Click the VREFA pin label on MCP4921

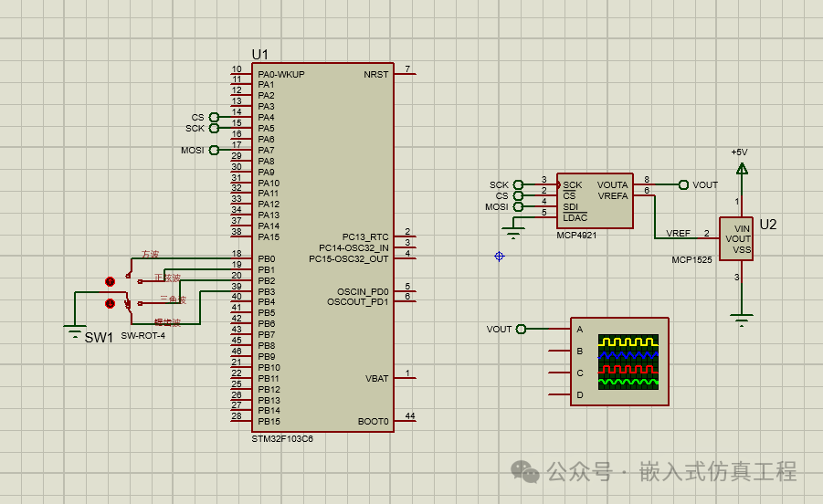point(613,196)
